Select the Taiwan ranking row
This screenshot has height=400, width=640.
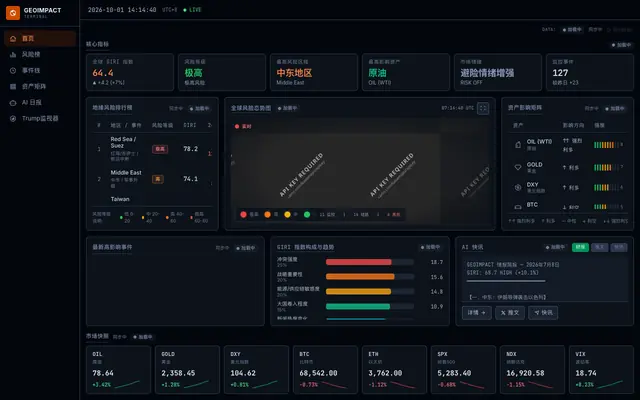(x=152, y=200)
